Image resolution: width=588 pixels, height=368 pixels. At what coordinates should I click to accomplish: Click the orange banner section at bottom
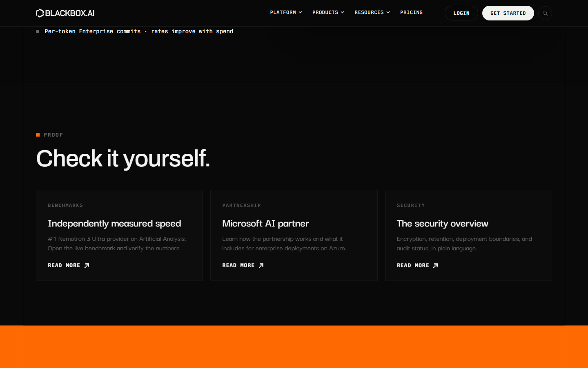pos(294,347)
